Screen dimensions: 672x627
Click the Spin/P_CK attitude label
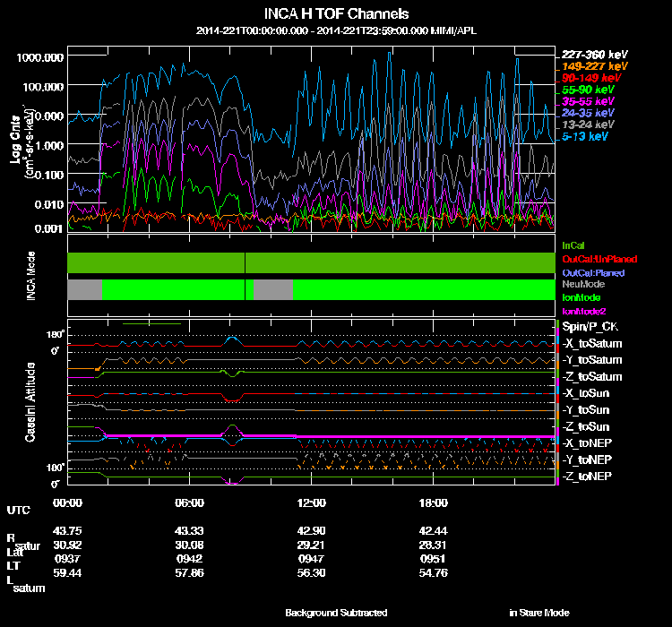tap(588, 327)
